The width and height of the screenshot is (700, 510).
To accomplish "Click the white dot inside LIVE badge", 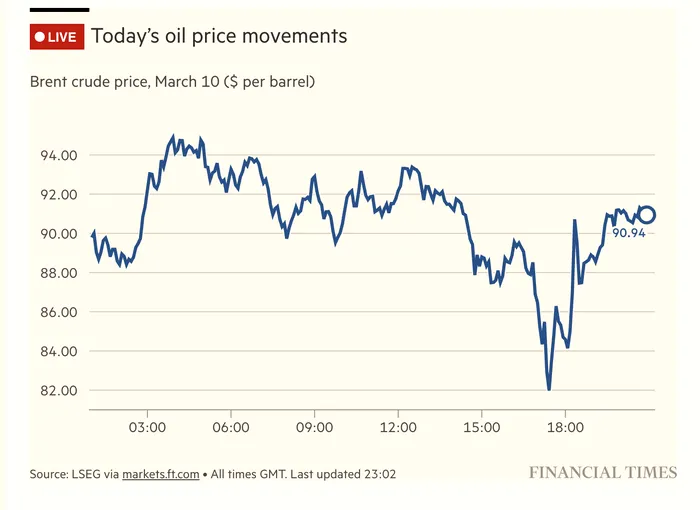I will click(40, 37).
